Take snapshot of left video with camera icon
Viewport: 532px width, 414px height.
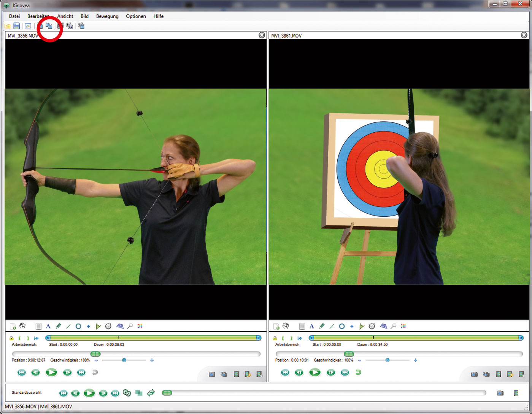(212, 374)
